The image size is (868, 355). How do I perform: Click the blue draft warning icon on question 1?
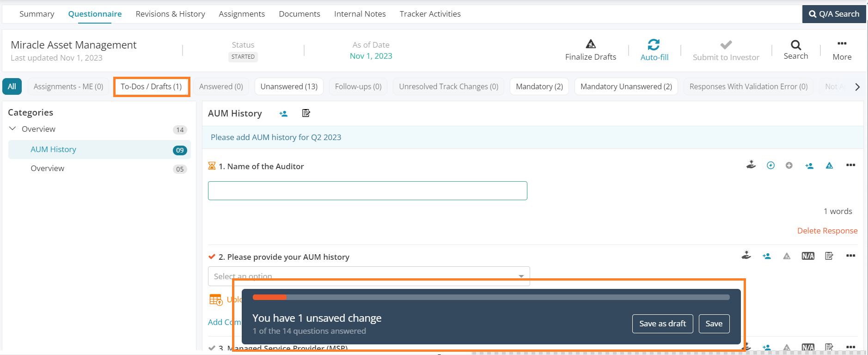tap(830, 165)
